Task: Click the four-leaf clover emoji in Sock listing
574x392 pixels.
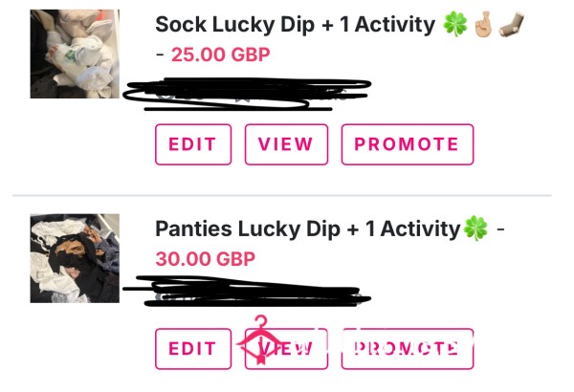Action: [455, 24]
